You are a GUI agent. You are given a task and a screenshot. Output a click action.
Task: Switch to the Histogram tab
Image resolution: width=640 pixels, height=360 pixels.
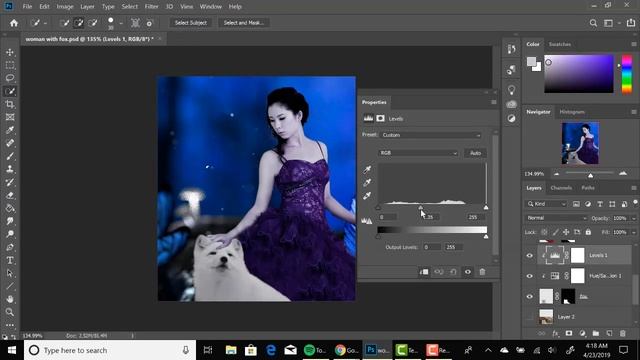572,112
